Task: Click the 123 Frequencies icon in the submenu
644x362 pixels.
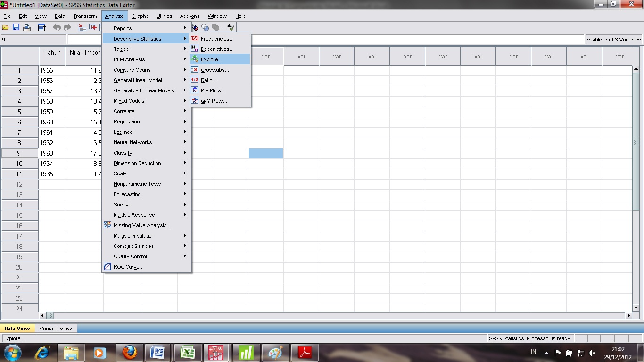Action: (194, 39)
